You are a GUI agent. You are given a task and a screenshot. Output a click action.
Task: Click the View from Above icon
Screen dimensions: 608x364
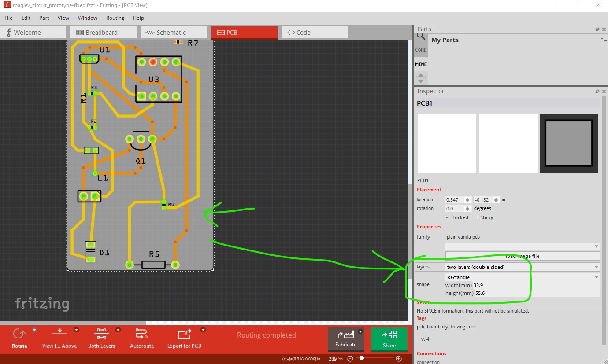[x=59, y=334]
